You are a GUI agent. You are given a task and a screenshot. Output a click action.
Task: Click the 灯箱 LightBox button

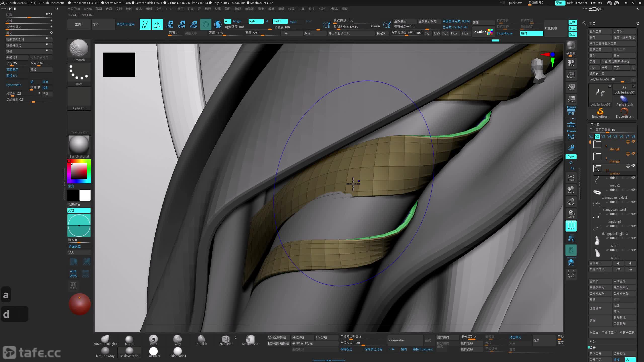click(103, 24)
